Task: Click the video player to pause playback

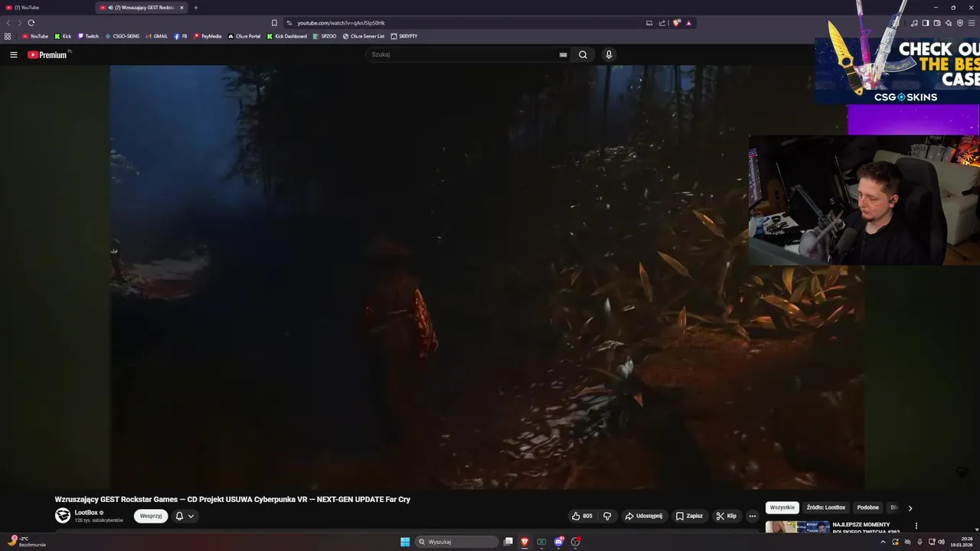Action: point(487,277)
